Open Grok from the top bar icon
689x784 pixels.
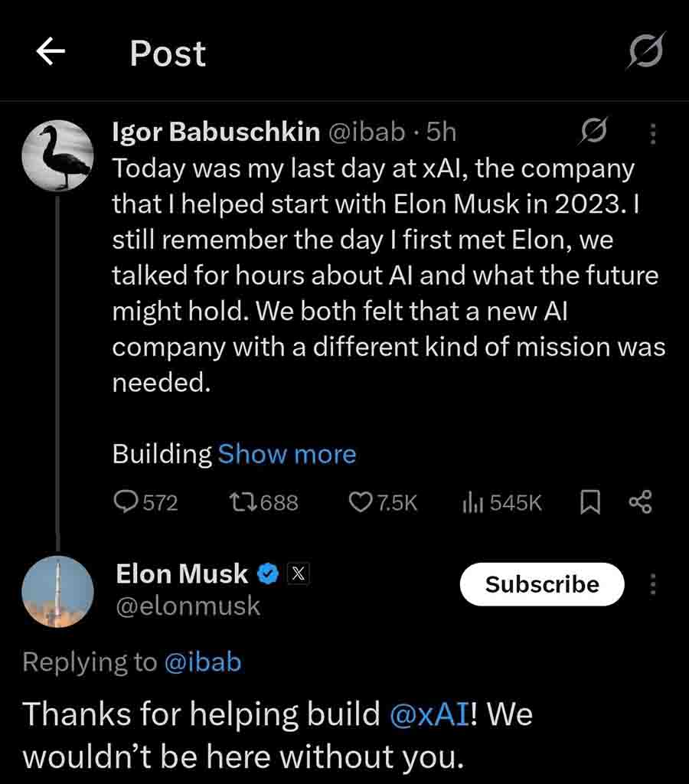[645, 52]
